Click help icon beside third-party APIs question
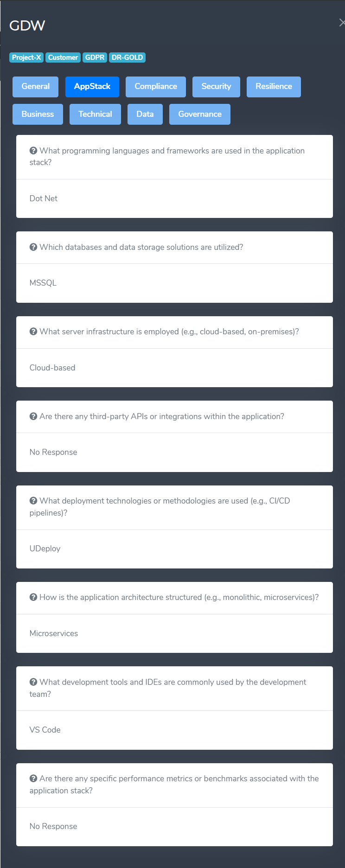 (33, 416)
